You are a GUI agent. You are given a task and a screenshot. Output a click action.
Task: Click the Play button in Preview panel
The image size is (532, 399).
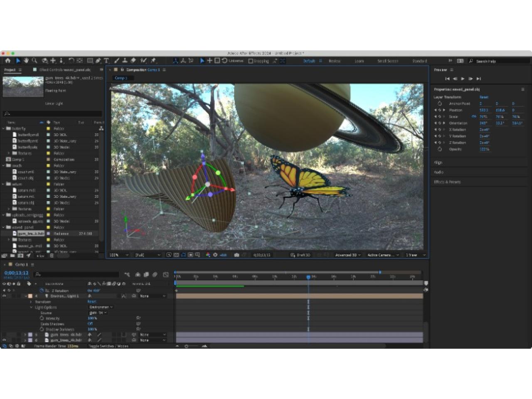(x=463, y=79)
